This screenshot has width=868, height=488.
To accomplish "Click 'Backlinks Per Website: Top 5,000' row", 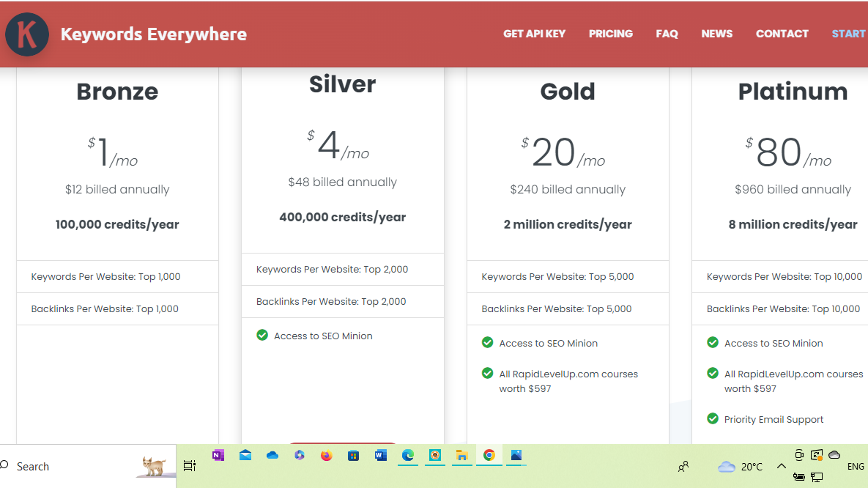I will coord(568,308).
